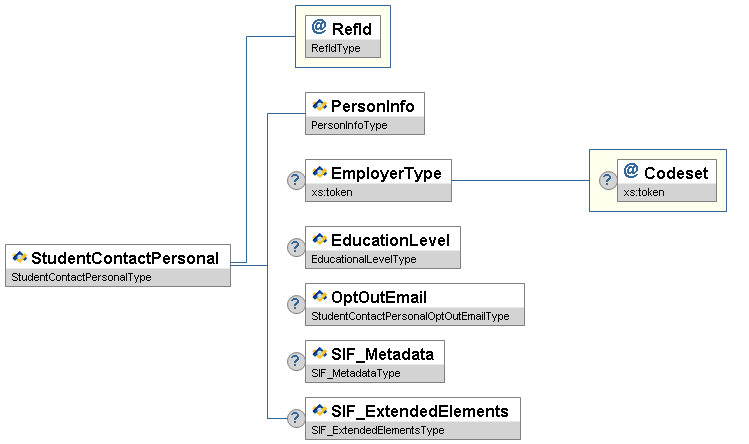
Task: Open the PersonInfoType type label
Action: (x=350, y=126)
